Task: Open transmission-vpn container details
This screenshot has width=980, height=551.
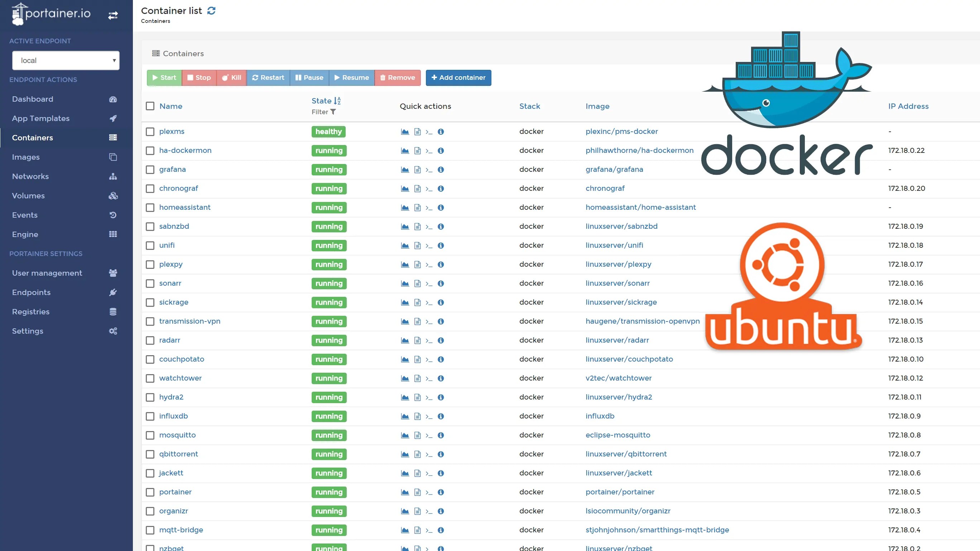Action: [x=189, y=321]
